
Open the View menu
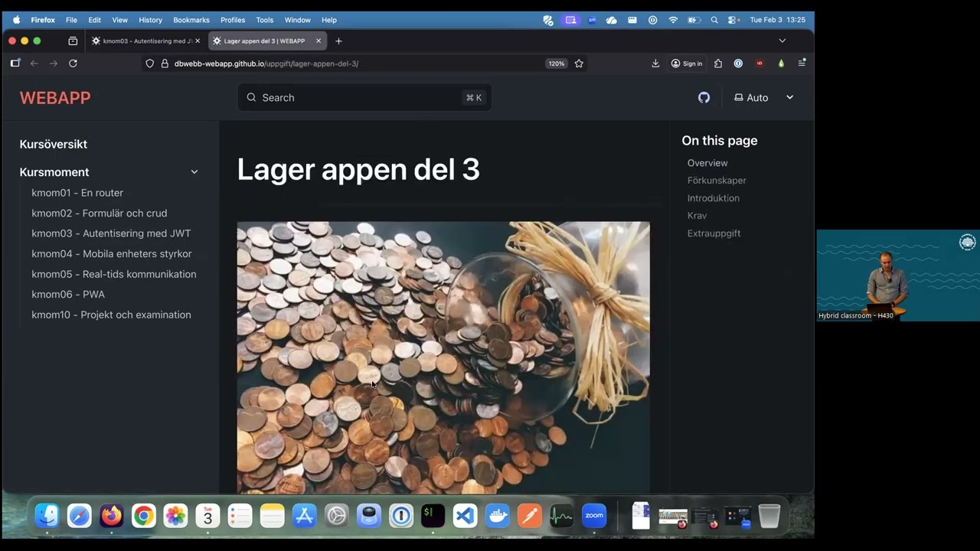click(120, 20)
